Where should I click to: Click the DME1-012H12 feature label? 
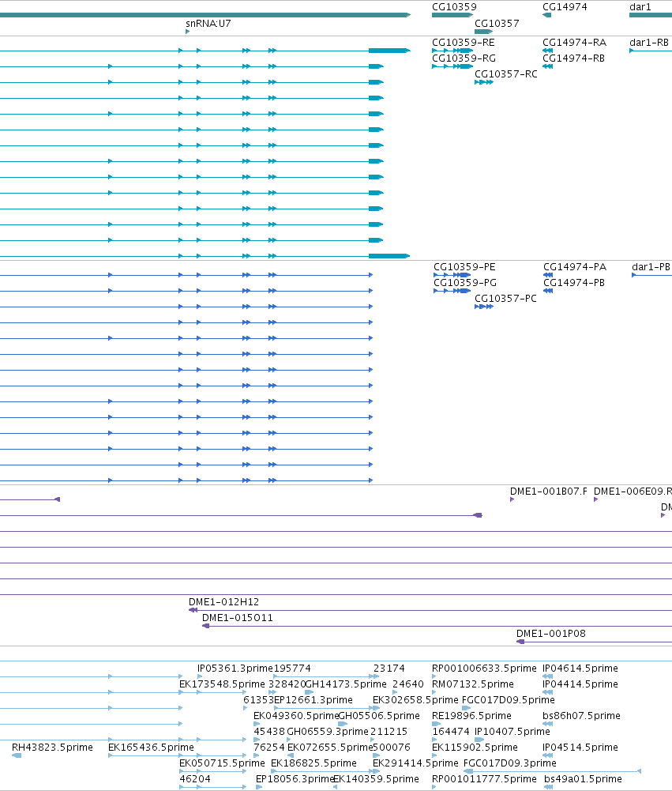point(223,602)
